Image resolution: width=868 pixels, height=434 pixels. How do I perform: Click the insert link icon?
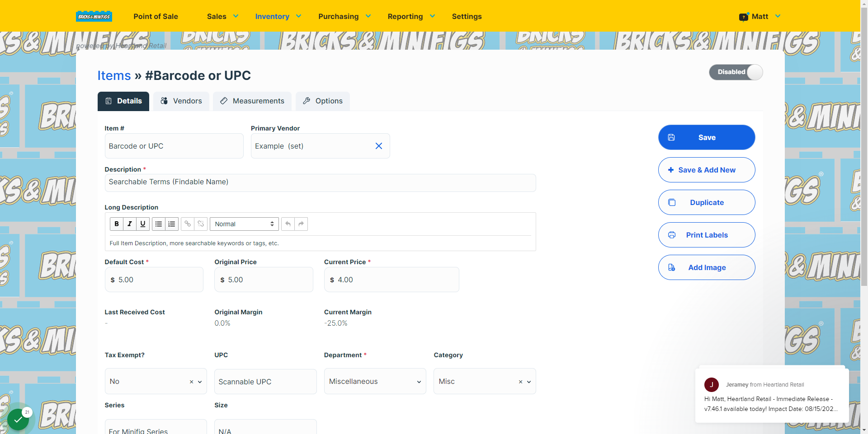pyautogui.click(x=188, y=224)
